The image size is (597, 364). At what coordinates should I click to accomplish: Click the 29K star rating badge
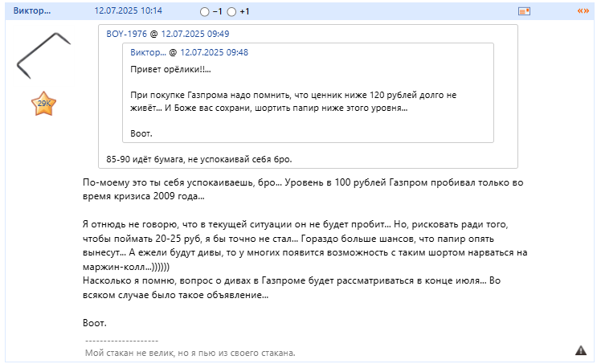coord(43,103)
